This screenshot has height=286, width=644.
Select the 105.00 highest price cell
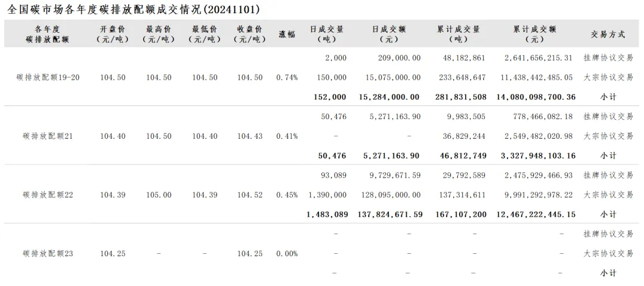tap(159, 195)
